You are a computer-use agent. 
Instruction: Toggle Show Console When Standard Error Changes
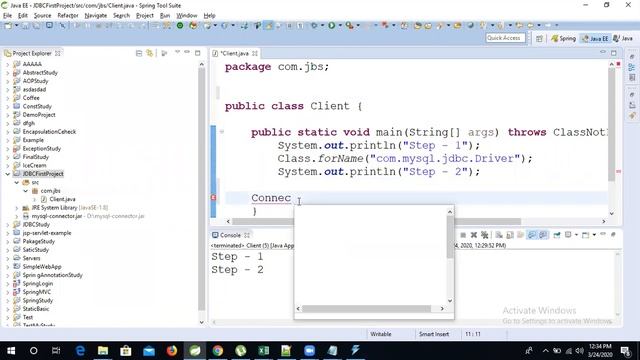tap(543, 235)
